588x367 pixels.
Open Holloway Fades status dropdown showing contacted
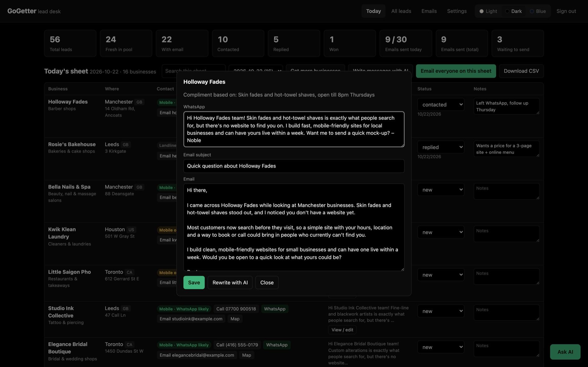point(441,105)
